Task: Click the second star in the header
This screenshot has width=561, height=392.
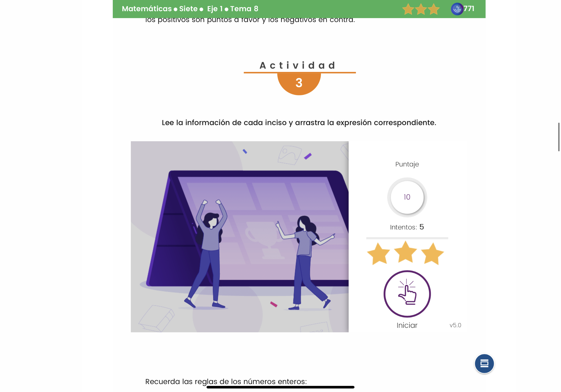Action: 421,9
